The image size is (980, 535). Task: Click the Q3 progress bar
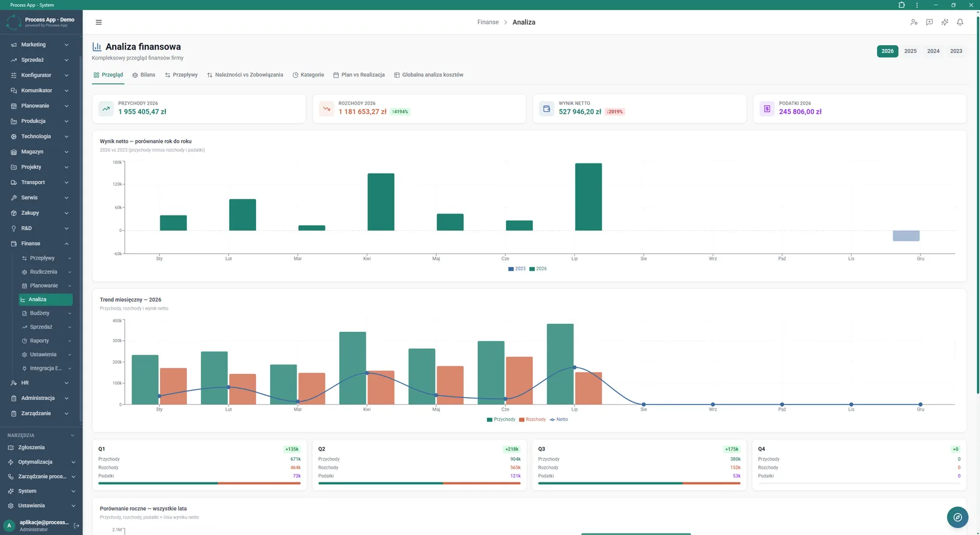639,483
